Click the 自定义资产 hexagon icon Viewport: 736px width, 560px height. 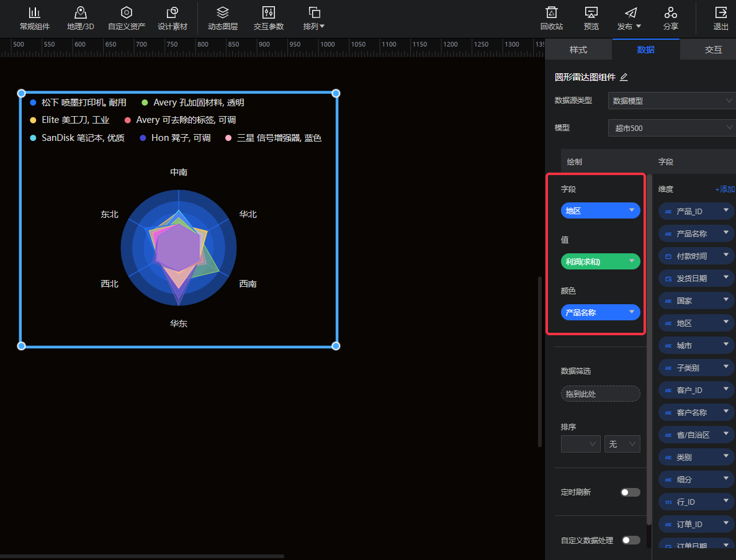point(127,13)
